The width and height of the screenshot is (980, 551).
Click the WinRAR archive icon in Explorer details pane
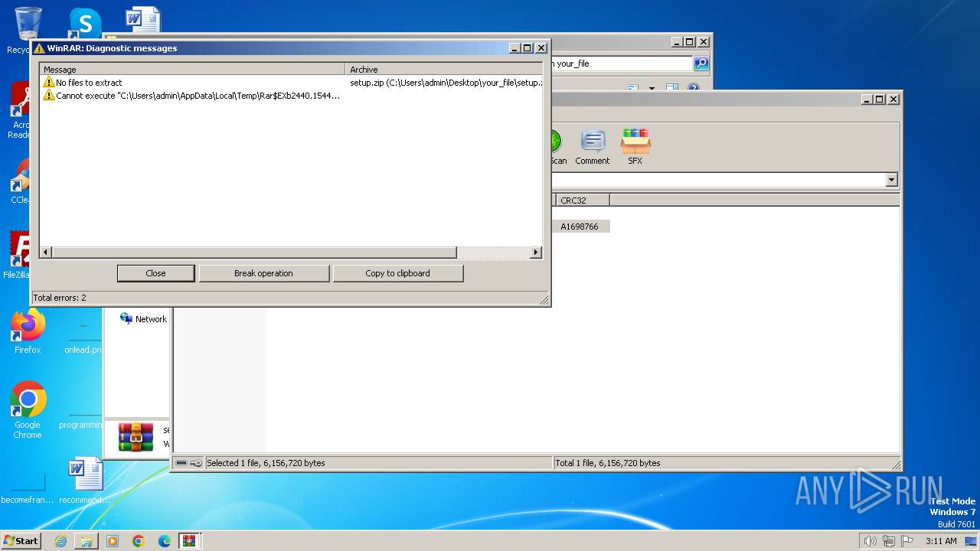(x=136, y=437)
